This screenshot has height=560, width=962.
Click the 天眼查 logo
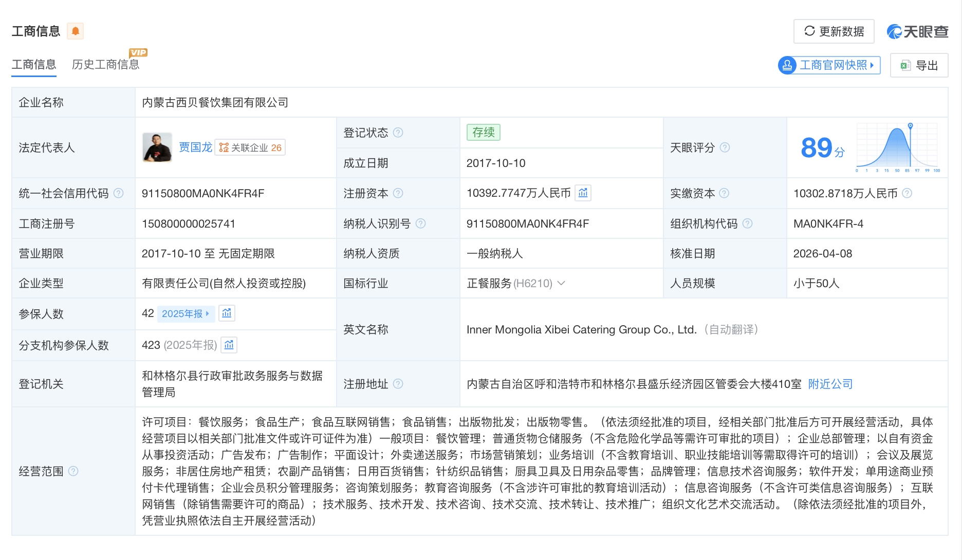pos(918,32)
